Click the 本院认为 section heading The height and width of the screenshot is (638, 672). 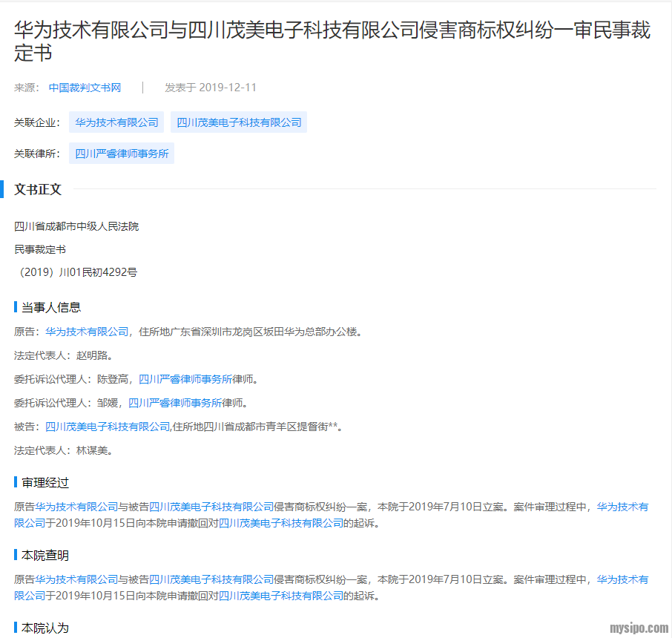point(45,628)
